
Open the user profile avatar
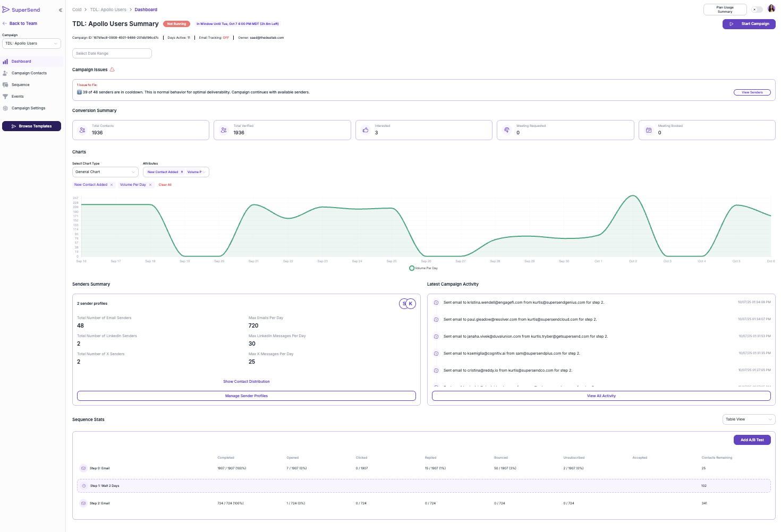pos(771,8)
